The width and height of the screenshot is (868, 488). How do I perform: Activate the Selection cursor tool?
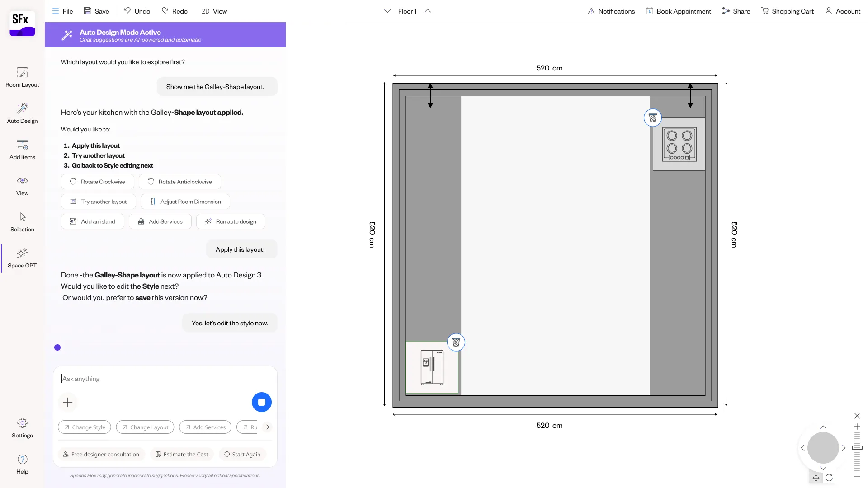pos(22,222)
